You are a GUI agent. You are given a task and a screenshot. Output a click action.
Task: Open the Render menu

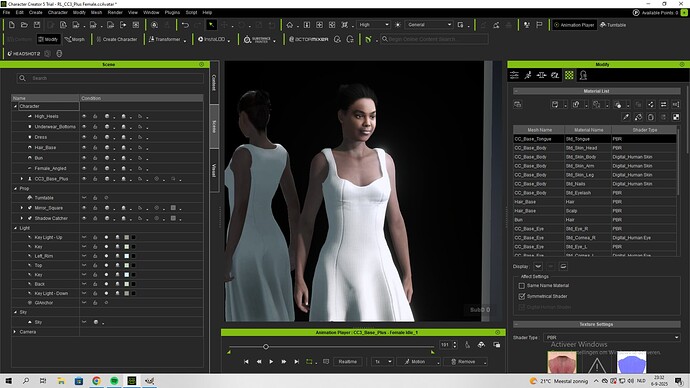(x=115, y=12)
